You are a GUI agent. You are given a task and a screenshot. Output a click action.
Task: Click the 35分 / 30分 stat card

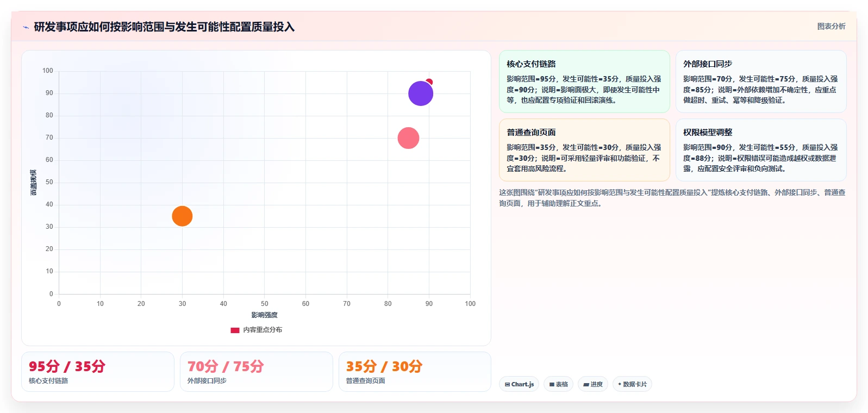coord(415,372)
